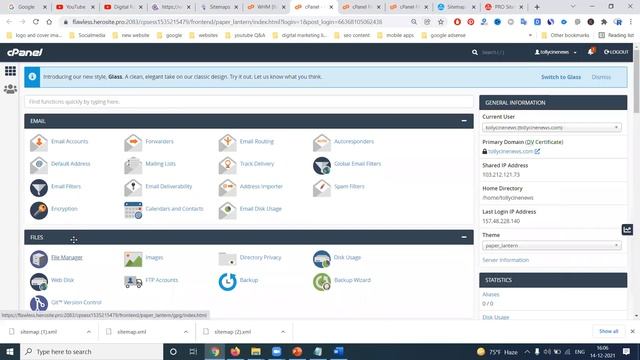Click Show all downloads

(x=609, y=331)
